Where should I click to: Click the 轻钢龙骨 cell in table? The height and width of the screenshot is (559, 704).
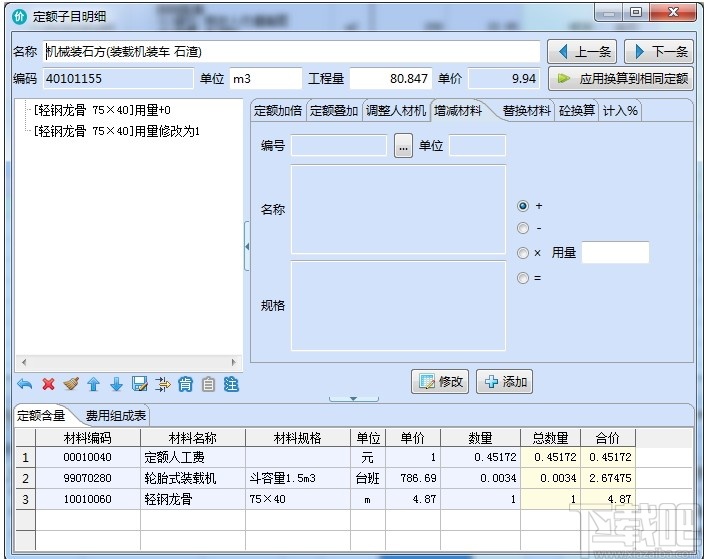click(193, 499)
